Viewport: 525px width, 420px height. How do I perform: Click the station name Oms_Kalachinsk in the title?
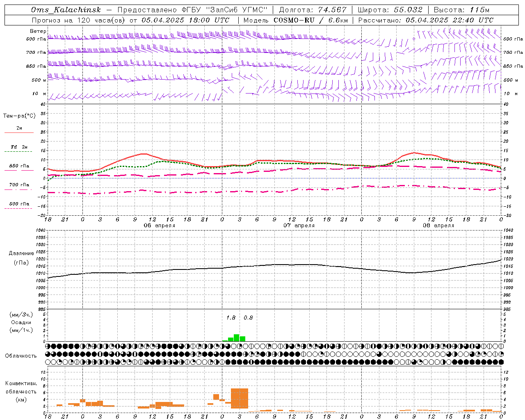66,10
